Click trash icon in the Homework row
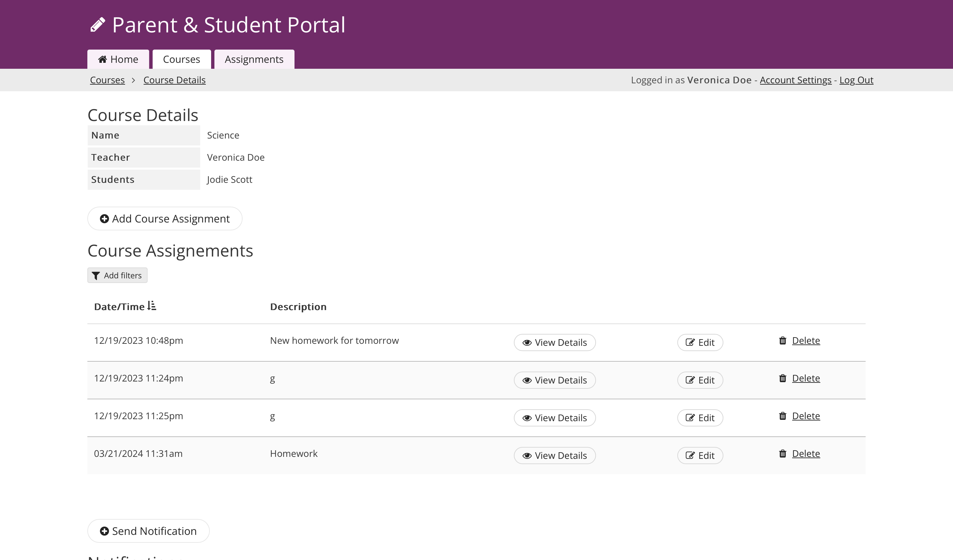This screenshot has height=560, width=953. (x=783, y=454)
